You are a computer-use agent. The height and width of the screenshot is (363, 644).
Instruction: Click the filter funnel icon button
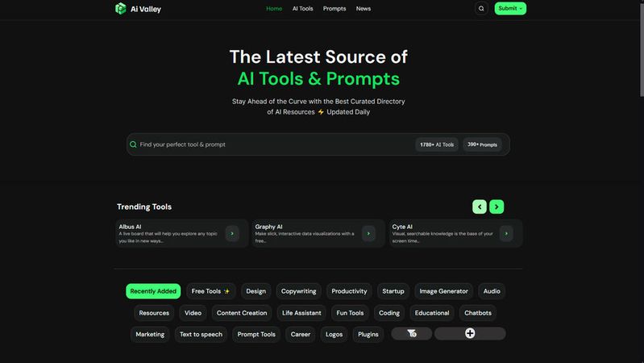click(x=411, y=333)
